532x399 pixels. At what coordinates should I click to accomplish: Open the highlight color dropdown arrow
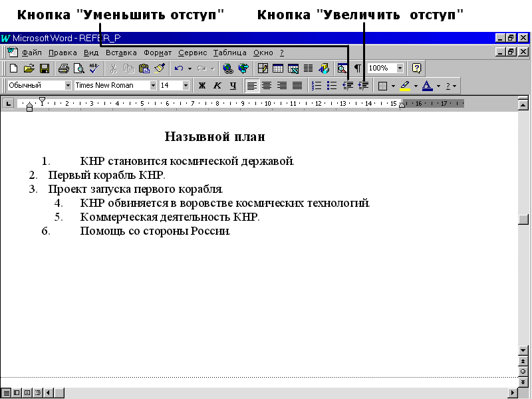416,86
